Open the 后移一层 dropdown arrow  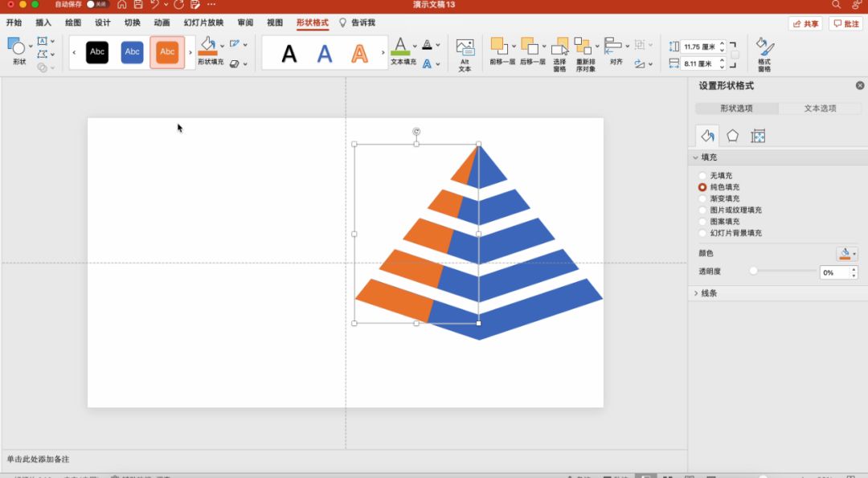coord(544,47)
